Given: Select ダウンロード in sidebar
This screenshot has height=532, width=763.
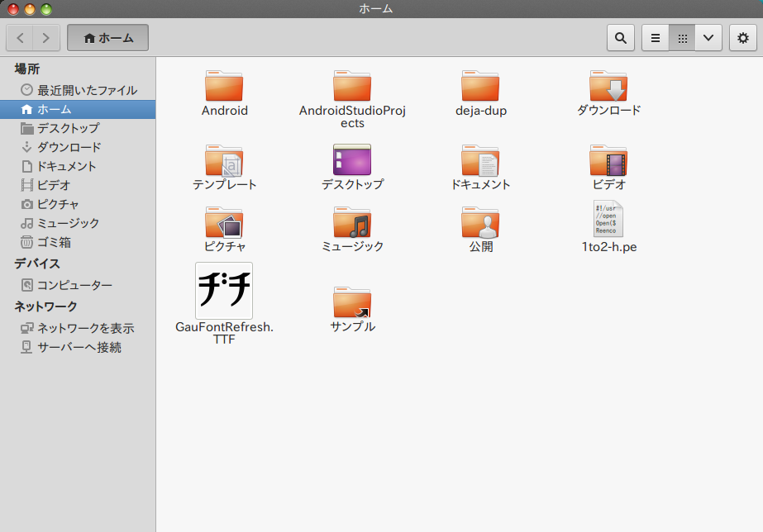Looking at the screenshot, I should pos(78,147).
